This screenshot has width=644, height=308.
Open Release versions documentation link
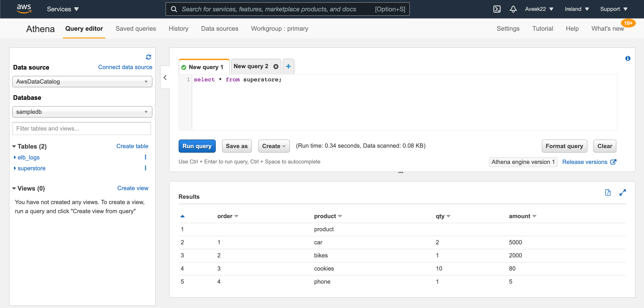tap(585, 162)
